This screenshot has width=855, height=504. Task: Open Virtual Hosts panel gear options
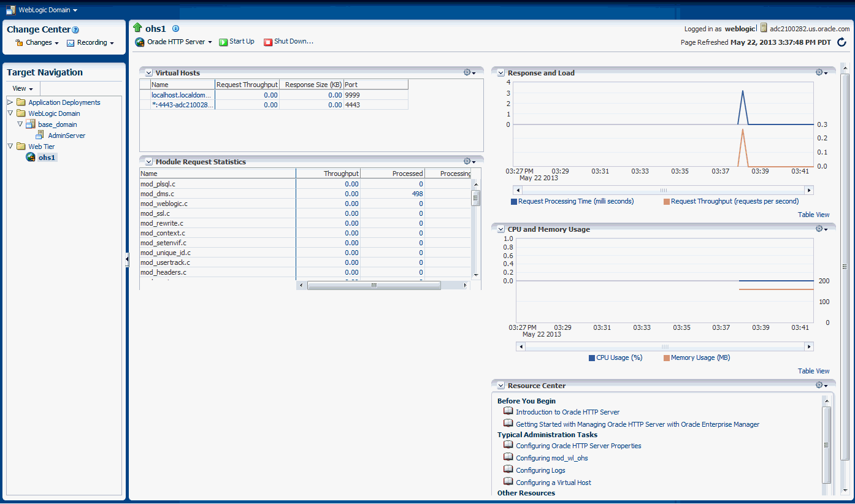coord(469,72)
